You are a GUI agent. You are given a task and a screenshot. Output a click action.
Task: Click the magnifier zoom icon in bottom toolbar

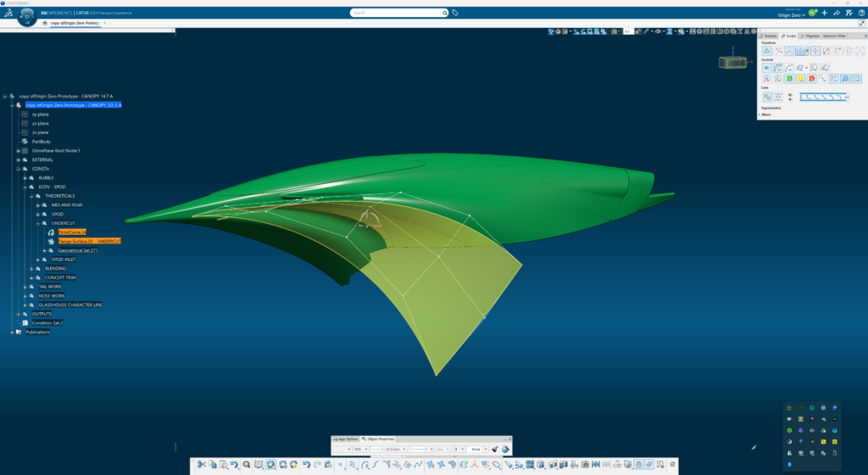(x=247, y=464)
